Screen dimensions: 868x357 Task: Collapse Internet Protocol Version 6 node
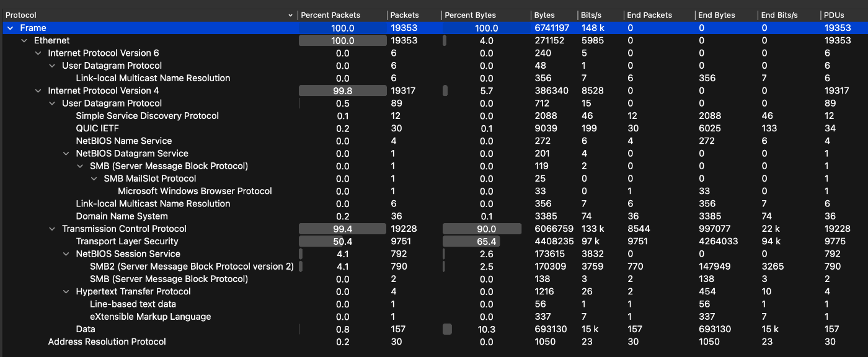coord(38,53)
